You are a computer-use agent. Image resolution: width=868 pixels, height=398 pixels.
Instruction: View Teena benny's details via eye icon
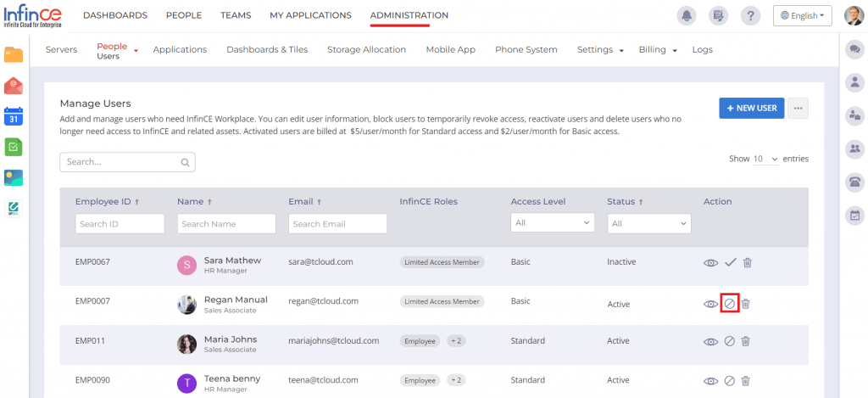tap(710, 380)
